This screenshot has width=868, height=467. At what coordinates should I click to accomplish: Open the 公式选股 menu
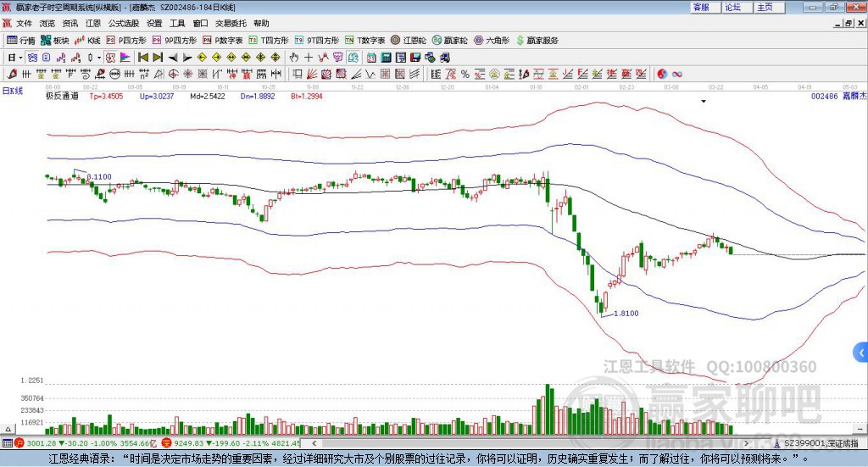coord(124,23)
